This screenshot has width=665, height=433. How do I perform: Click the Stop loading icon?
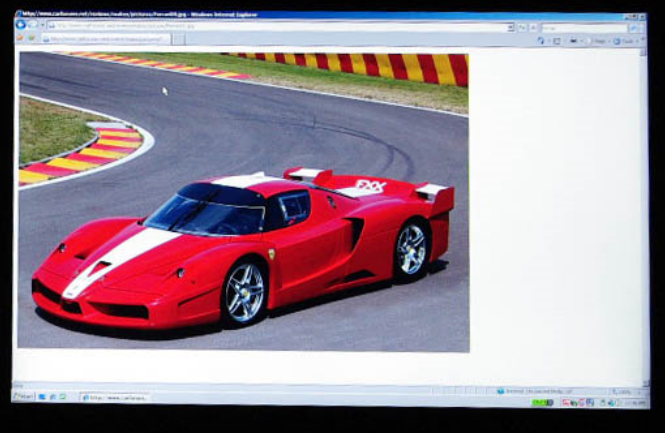[534, 28]
